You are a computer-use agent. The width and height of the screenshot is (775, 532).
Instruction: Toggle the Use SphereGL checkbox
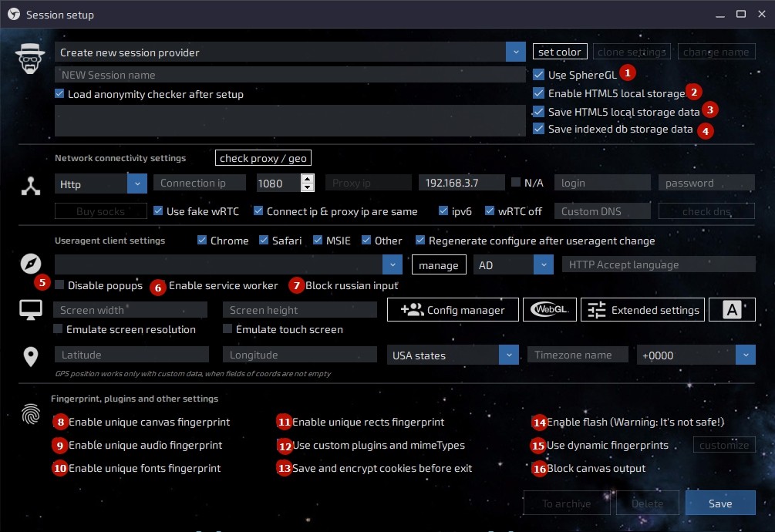click(539, 75)
